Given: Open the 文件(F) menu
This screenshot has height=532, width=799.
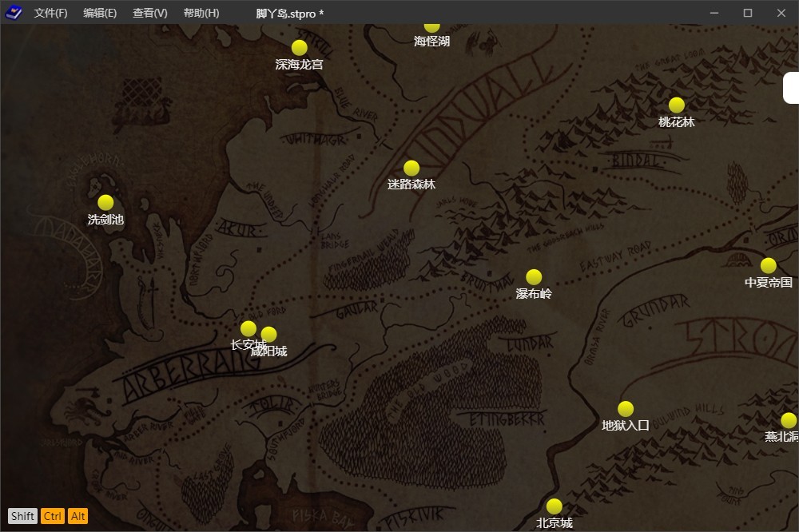Looking at the screenshot, I should [50, 14].
